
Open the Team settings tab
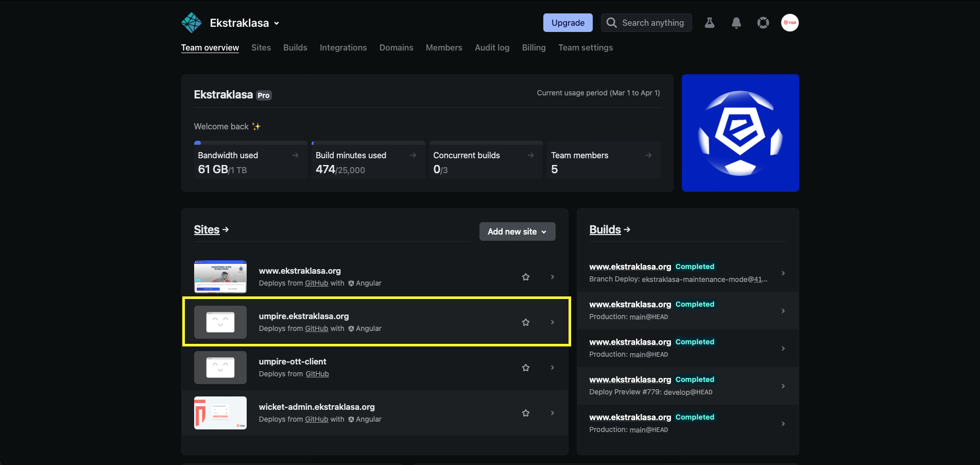(586, 47)
